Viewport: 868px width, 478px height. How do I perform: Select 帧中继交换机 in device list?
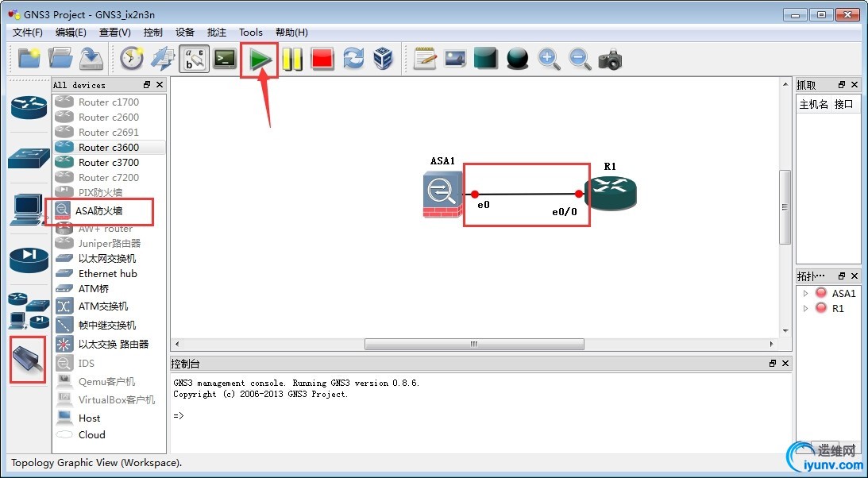pos(109,325)
